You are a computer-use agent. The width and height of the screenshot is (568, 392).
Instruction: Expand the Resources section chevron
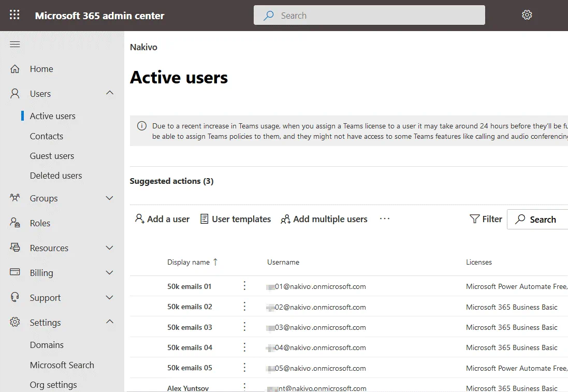pyautogui.click(x=109, y=248)
